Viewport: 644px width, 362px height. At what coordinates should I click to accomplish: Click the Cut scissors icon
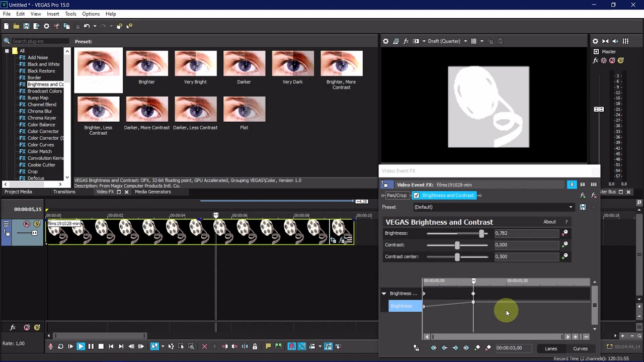pyautogui.click(x=56, y=26)
